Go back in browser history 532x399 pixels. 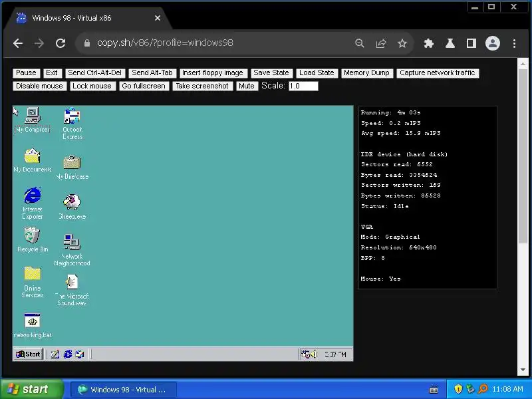(x=18, y=43)
